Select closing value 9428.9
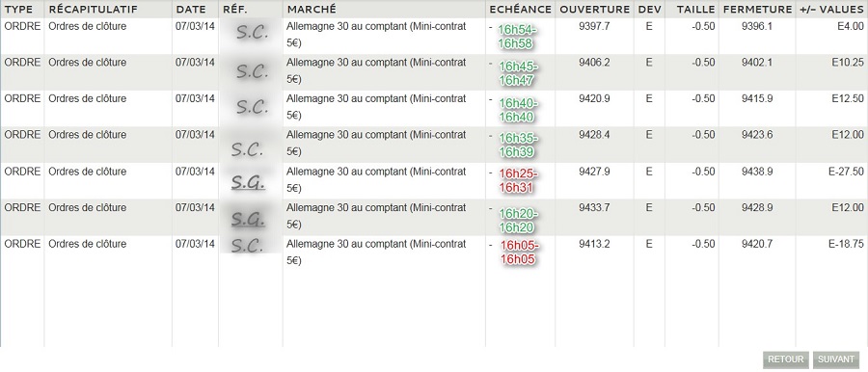 757,207
